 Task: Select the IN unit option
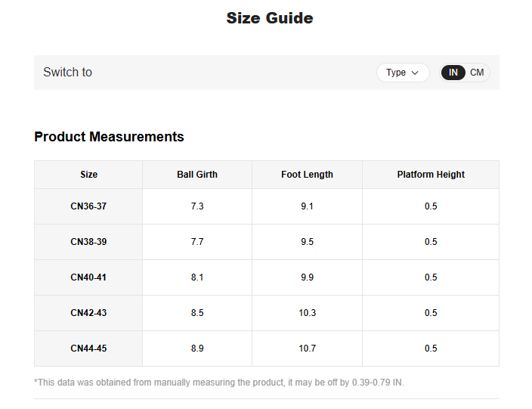[x=453, y=73]
